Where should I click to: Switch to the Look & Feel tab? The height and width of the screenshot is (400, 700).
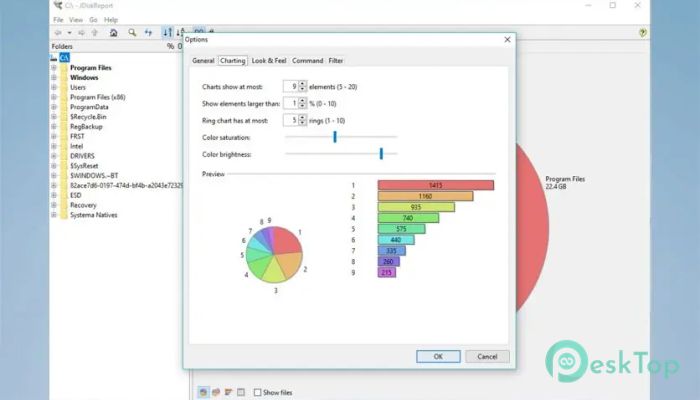pyautogui.click(x=269, y=61)
